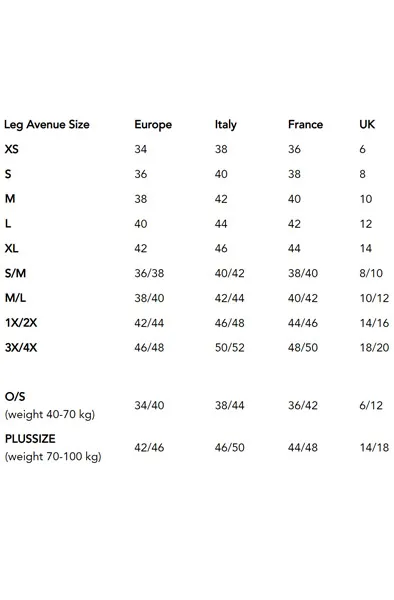Click the Italy column header
This screenshot has height=600, width=394.
(x=226, y=125)
